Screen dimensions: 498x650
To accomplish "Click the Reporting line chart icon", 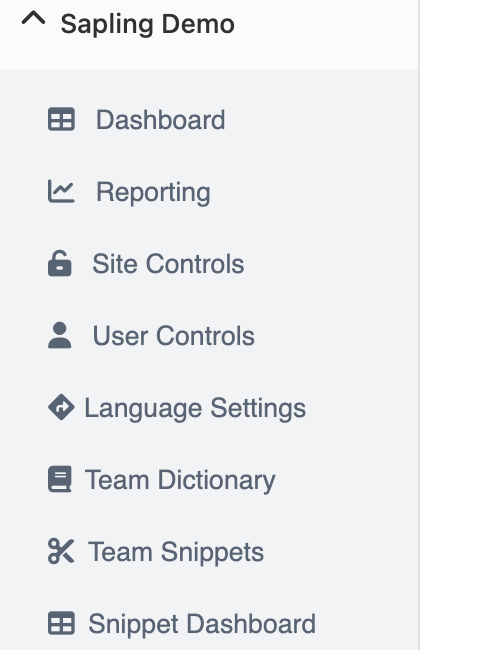I will click(x=61, y=191).
